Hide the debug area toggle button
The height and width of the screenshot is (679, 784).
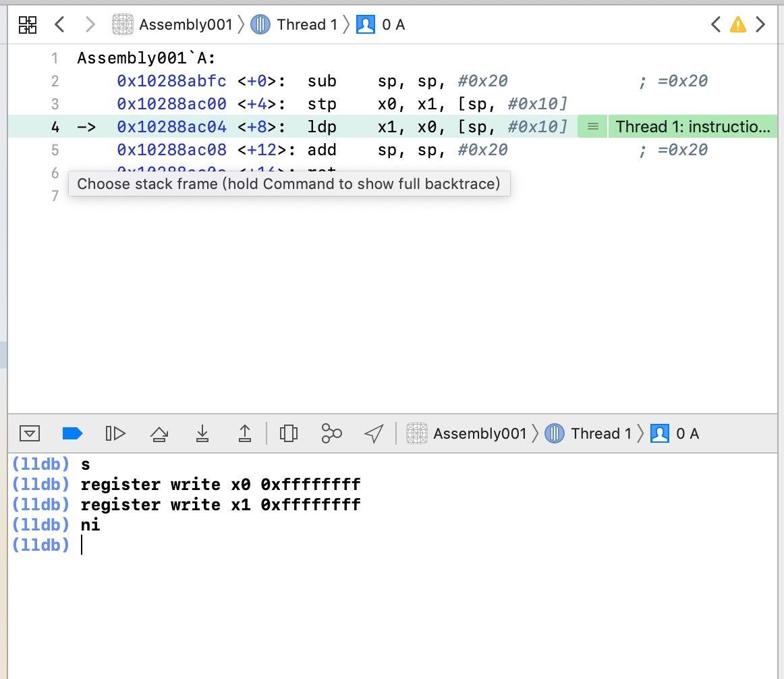[30, 433]
